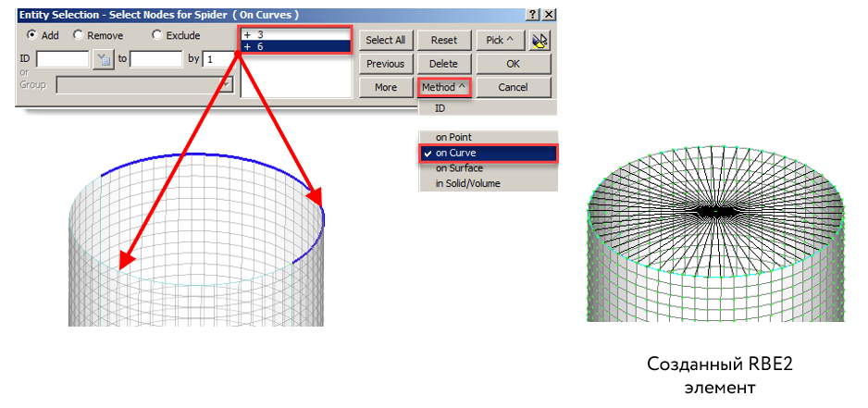Open the Pick ^ menu button

point(500,41)
